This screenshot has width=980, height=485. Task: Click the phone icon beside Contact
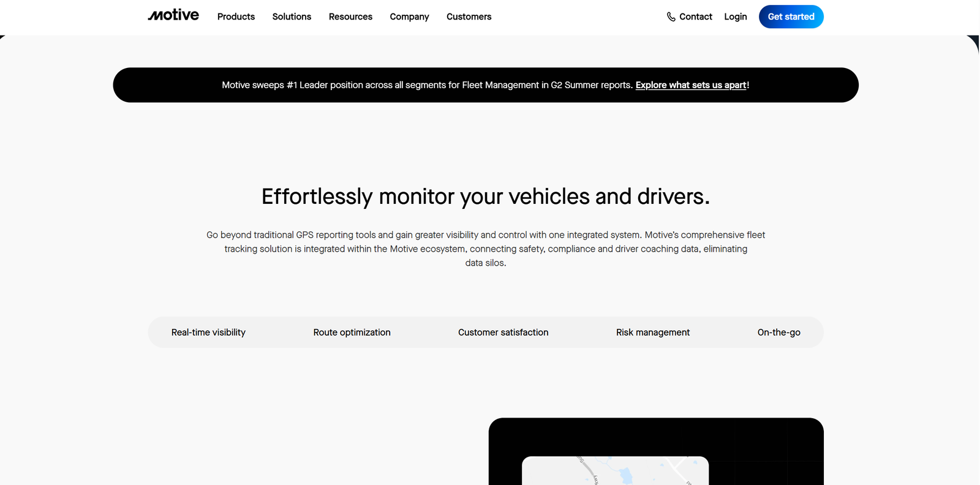tap(671, 17)
